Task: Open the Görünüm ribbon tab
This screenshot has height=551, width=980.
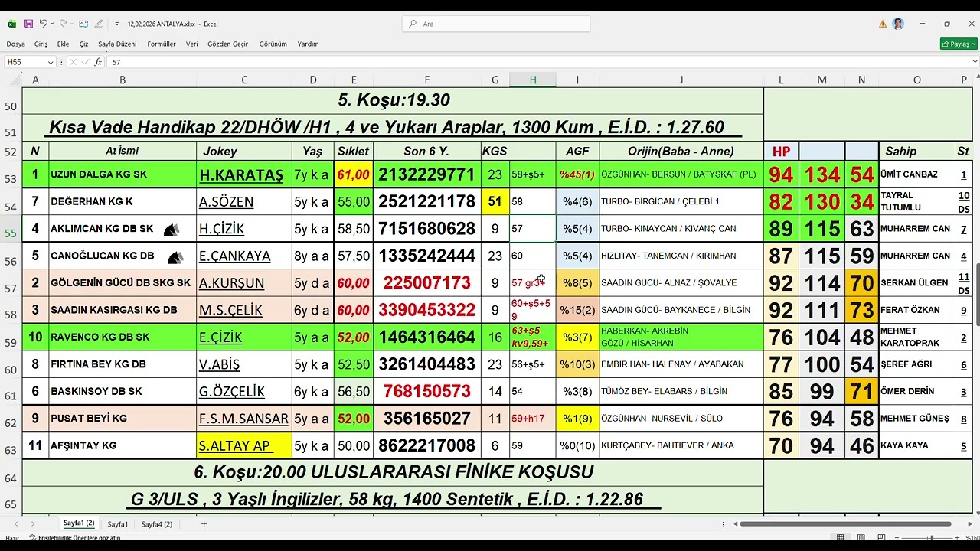Action: pos(273,44)
